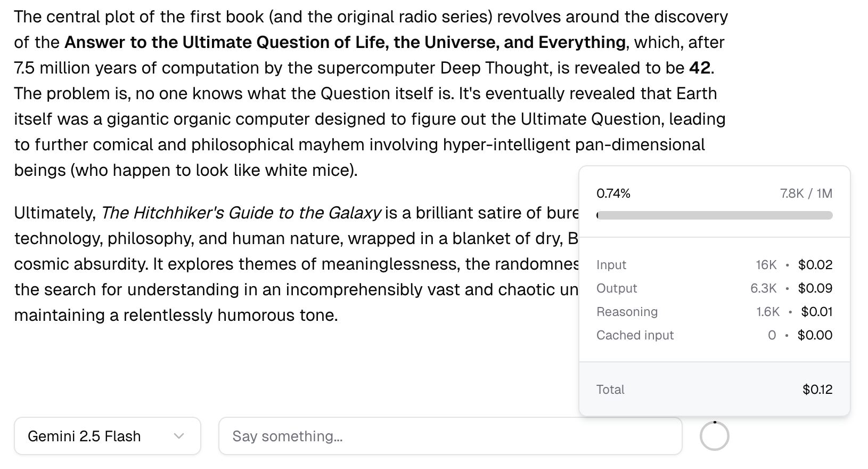This screenshot has width=868, height=469.
Task: Click the $0.12 total cost value
Action: [x=817, y=390]
